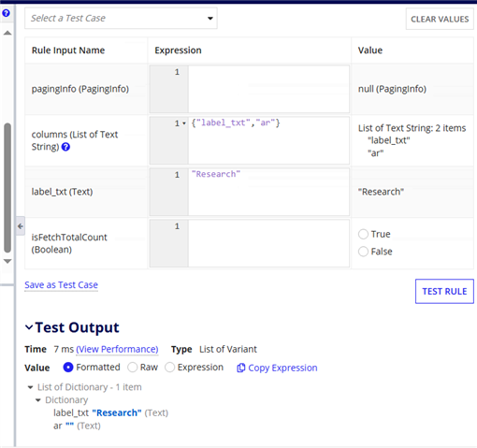Click the blue help icon at top left
477x448 pixels.
(6, 13)
